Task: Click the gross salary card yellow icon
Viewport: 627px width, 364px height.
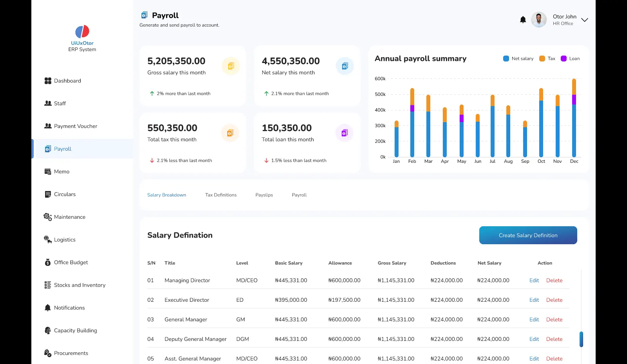Action: point(231,66)
